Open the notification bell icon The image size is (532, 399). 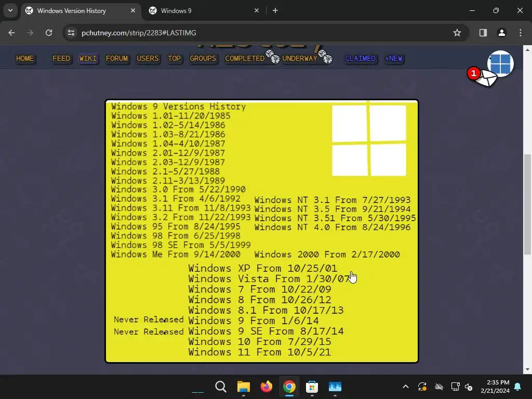point(518,387)
